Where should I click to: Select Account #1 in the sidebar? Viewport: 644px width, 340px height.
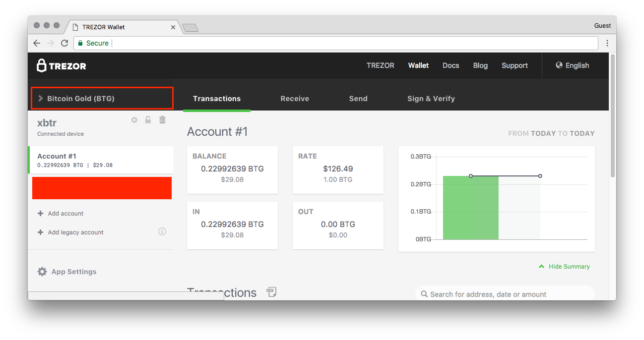pyautogui.click(x=101, y=160)
